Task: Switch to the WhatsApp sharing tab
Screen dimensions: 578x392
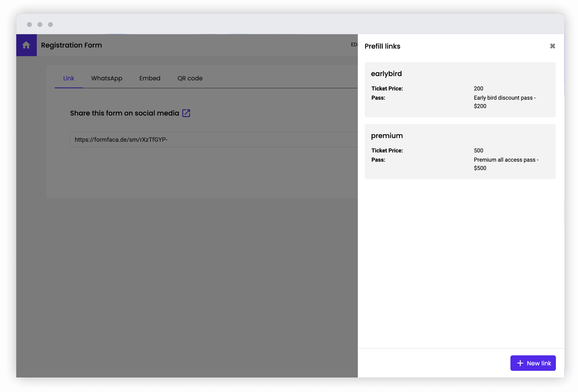Action: pos(106,78)
